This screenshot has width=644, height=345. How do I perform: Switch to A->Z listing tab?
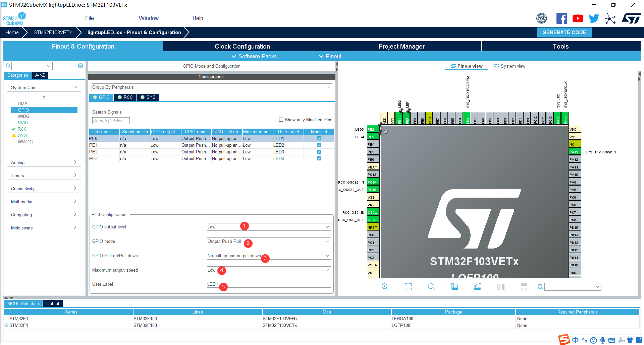40,75
